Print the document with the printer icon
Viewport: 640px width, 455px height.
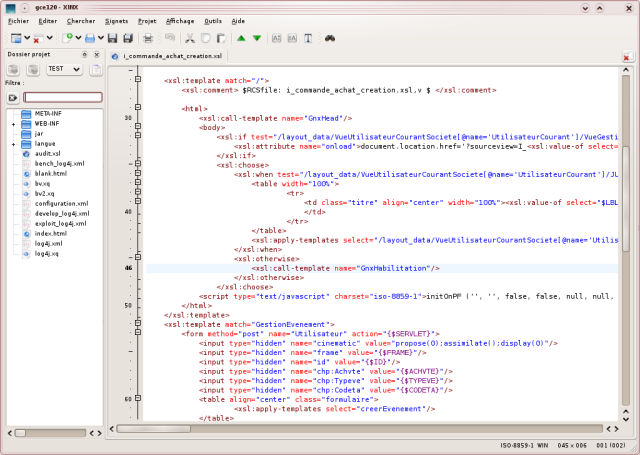[148, 38]
